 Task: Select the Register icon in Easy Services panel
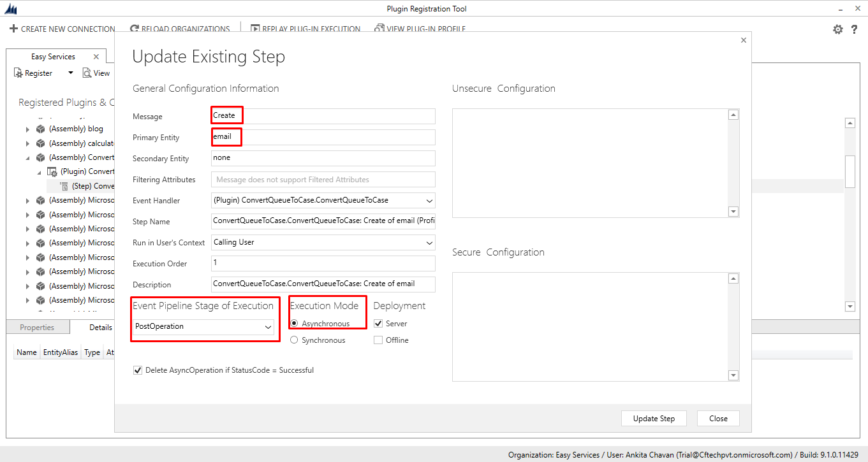18,73
